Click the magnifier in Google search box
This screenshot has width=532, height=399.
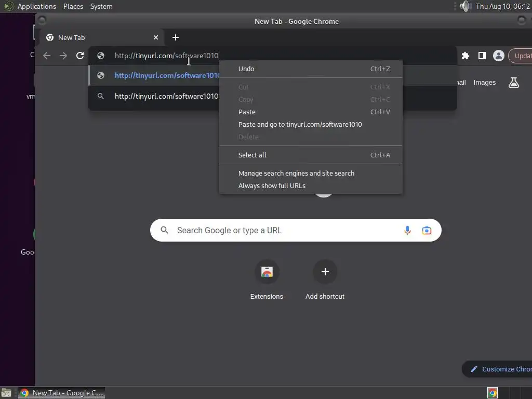(165, 230)
